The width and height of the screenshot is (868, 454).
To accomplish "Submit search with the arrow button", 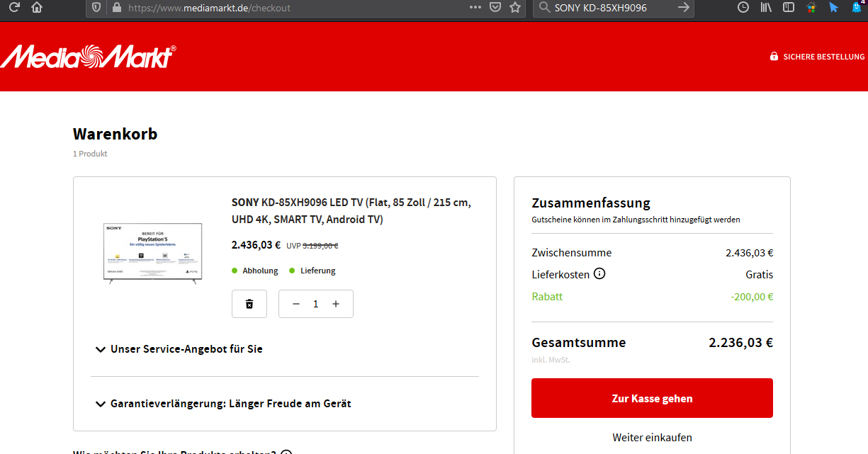I will pyautogui.click(x=683, y=7).
